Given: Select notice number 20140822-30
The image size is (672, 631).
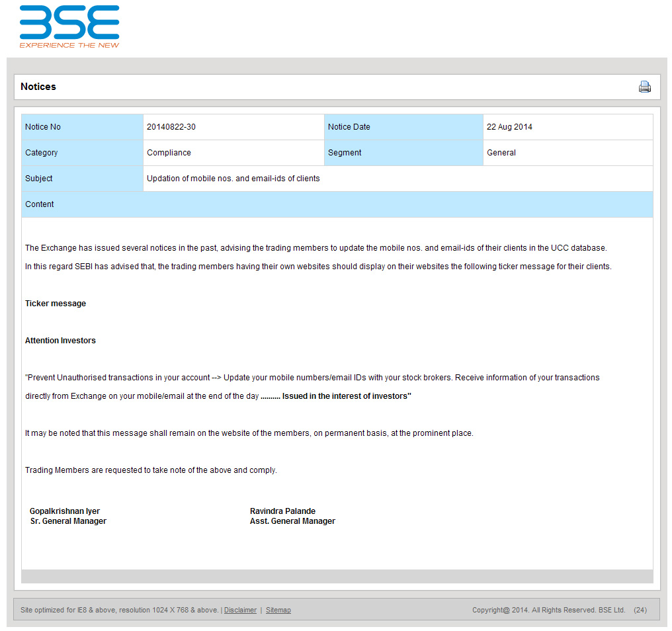Looking at the screenshot, I should pyautogui.click(x=171, y=127).
